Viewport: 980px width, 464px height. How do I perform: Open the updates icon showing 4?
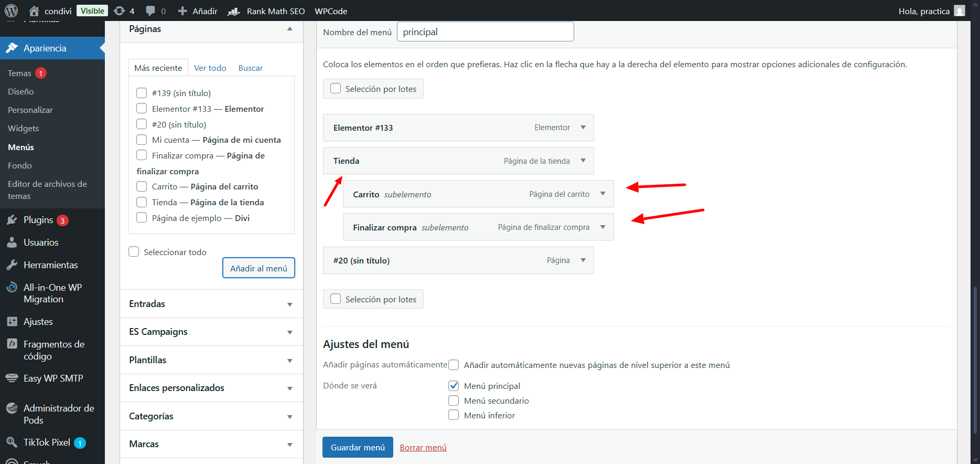[x=120, y=11]
